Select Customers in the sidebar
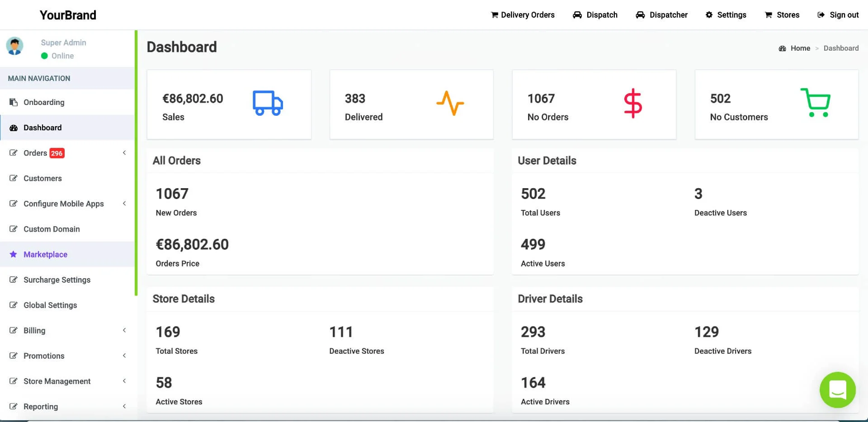This screenshot has height=422, width=868. point(42,178)
